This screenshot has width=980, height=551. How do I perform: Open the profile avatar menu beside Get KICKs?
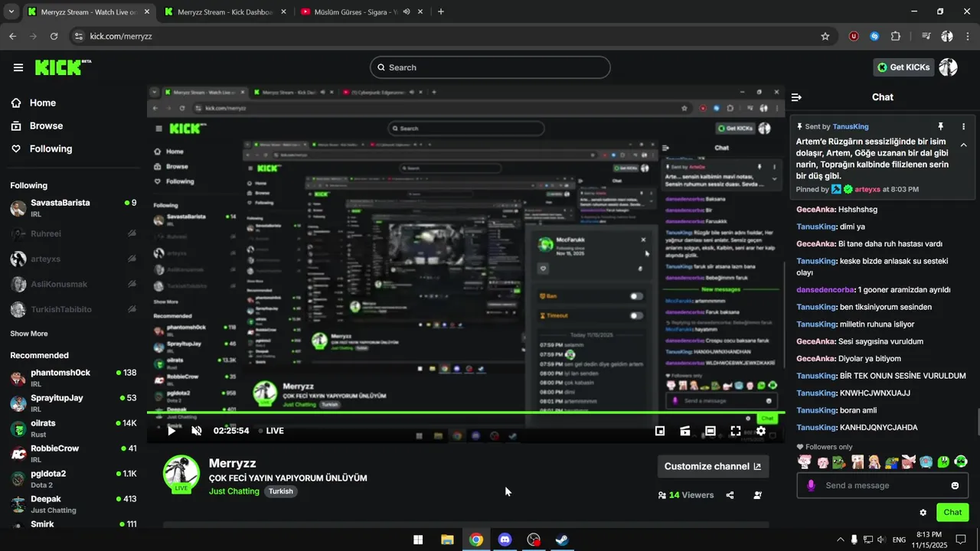pos(949,67)
